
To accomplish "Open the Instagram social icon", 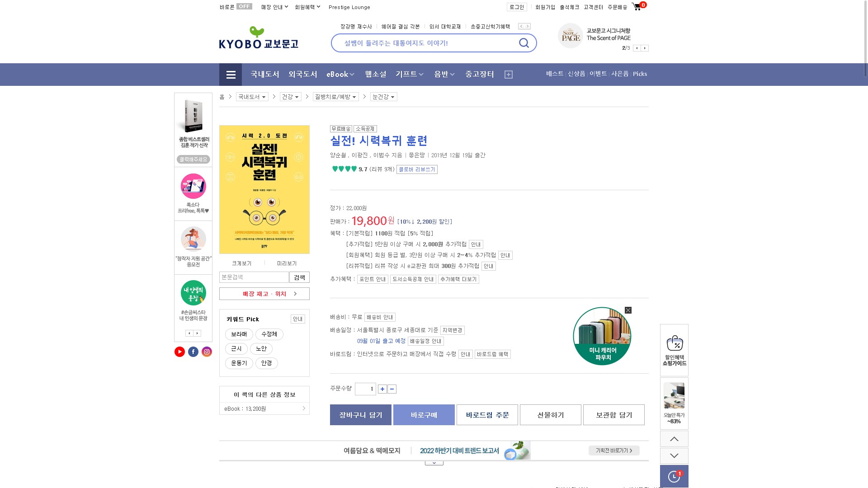I will click(207, 352).
